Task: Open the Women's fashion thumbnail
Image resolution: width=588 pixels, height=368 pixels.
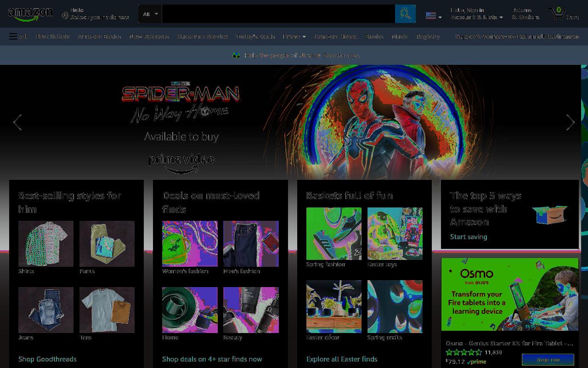Action: tap(190, 244)
